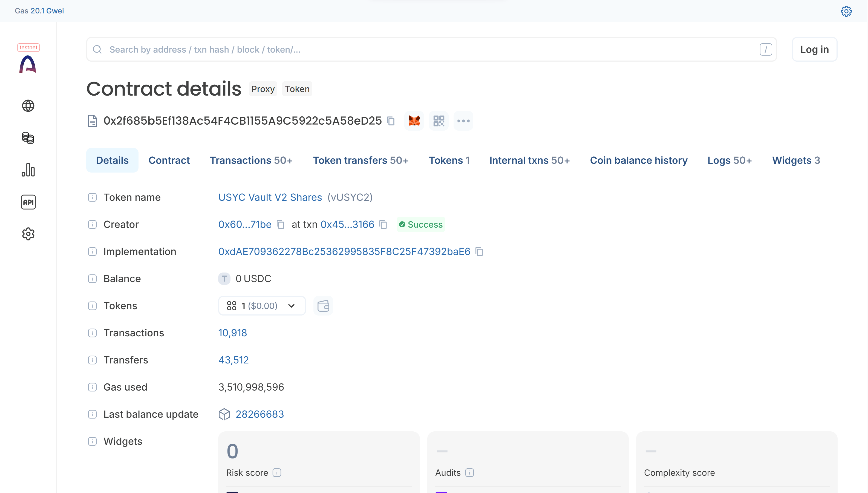Open the tokens coin-stack sidebar icon

tap(28, 138)
